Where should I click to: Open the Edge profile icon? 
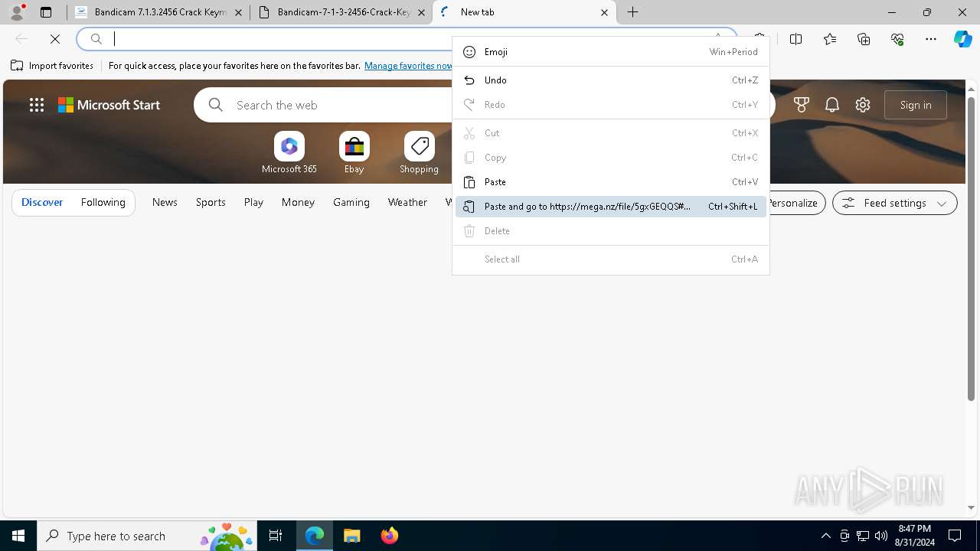(x=16, y=12)
